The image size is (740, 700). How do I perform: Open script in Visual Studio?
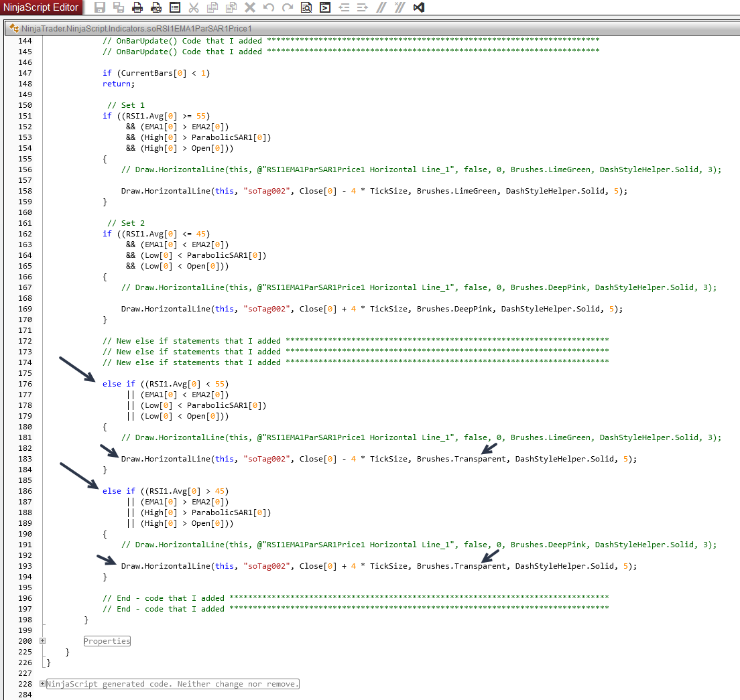(419, 7)
